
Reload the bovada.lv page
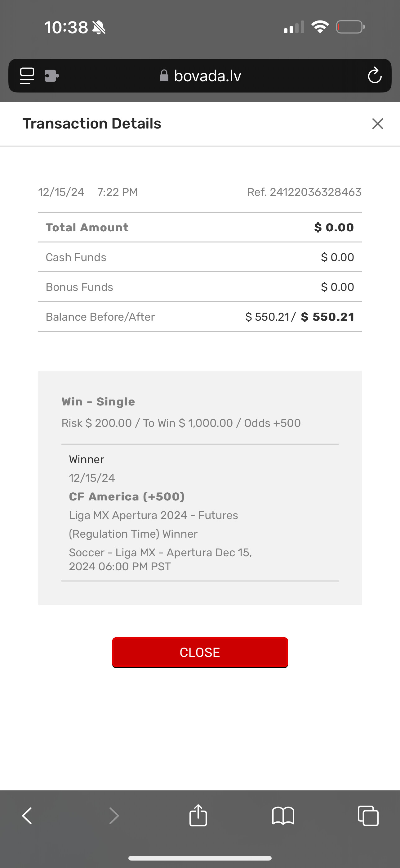tap(374, 75)
